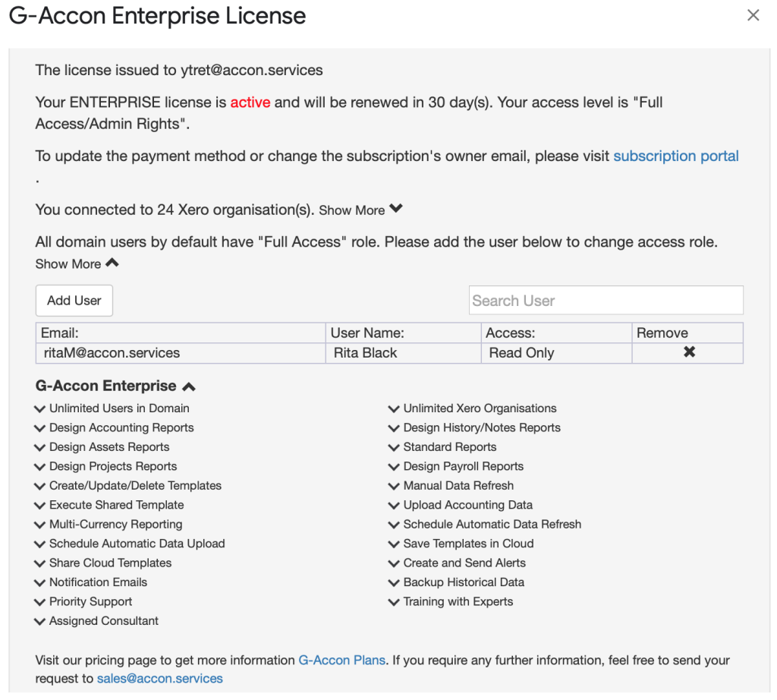Select the Rita Black user name cell
Image resolution: width=777 pixels, height=700 pixels.
coord(404,353)
